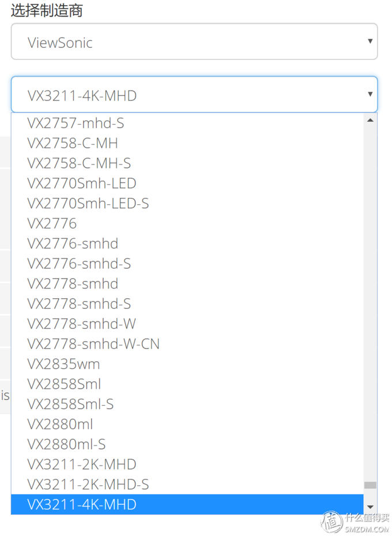Select the VX2770Smh-LED-S entry

point(88,204)
